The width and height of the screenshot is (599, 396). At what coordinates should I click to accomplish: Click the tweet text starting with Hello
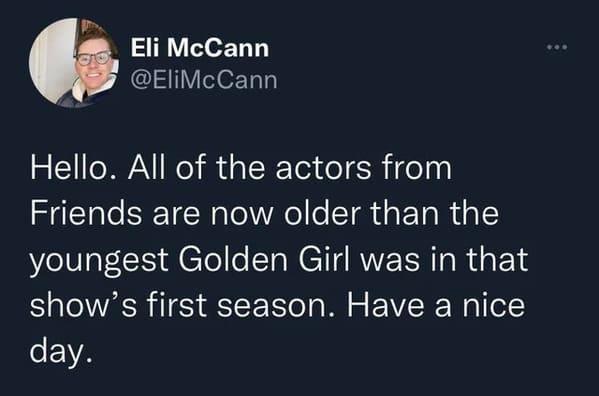click(x=279, y=260)
